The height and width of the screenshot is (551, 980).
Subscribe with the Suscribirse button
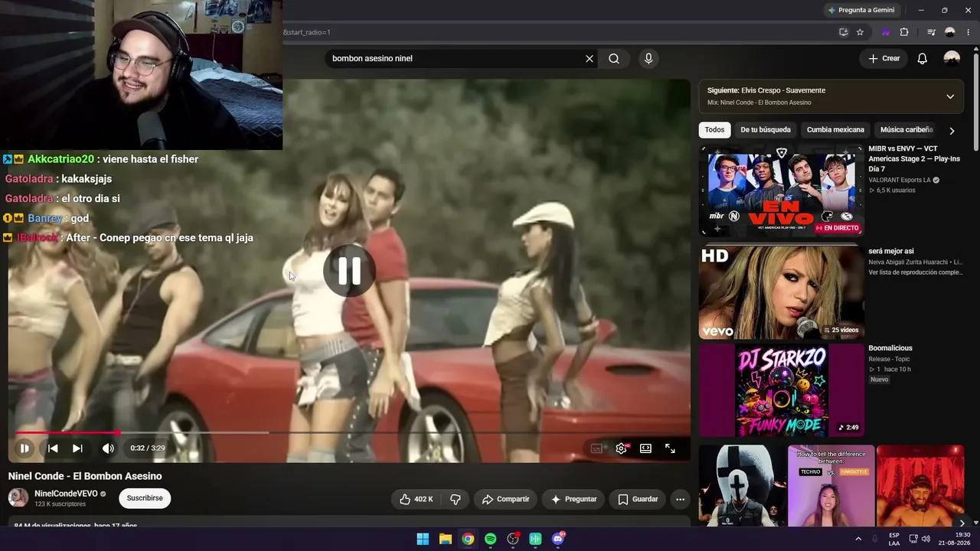click(145, 498)
